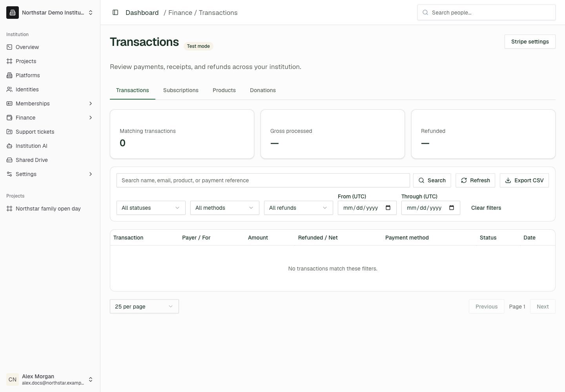Expand the Memberships submenu chevron
This screenshot has width=565, height=392.
tap(91, 103)
